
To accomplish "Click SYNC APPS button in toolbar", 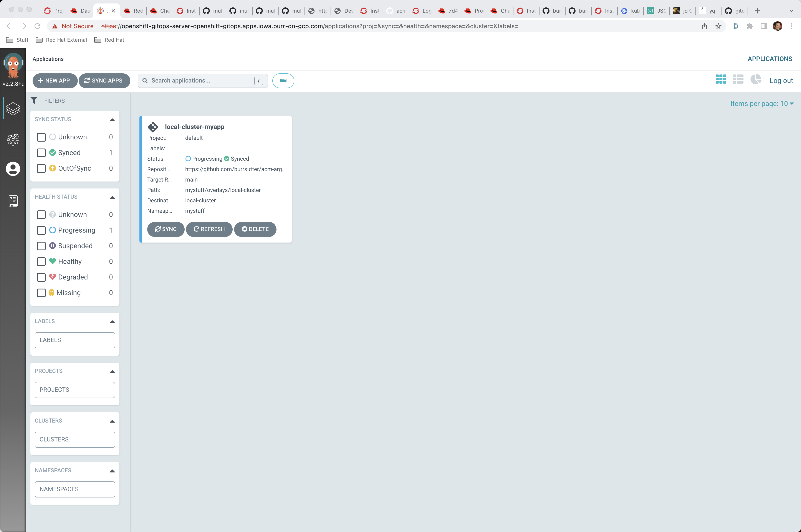I will pyautogui.click(x=104, y=80).
